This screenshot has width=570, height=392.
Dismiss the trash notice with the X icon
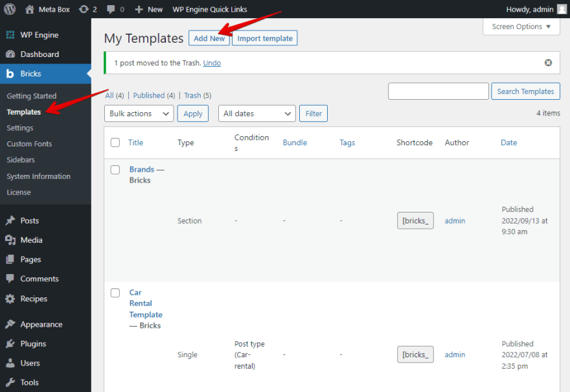coord(548,63)
